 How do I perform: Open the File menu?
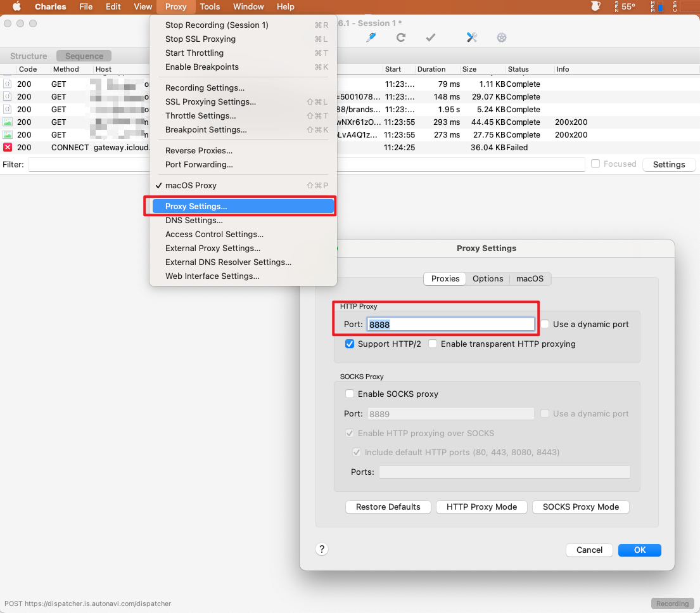[x=86, y=7]
